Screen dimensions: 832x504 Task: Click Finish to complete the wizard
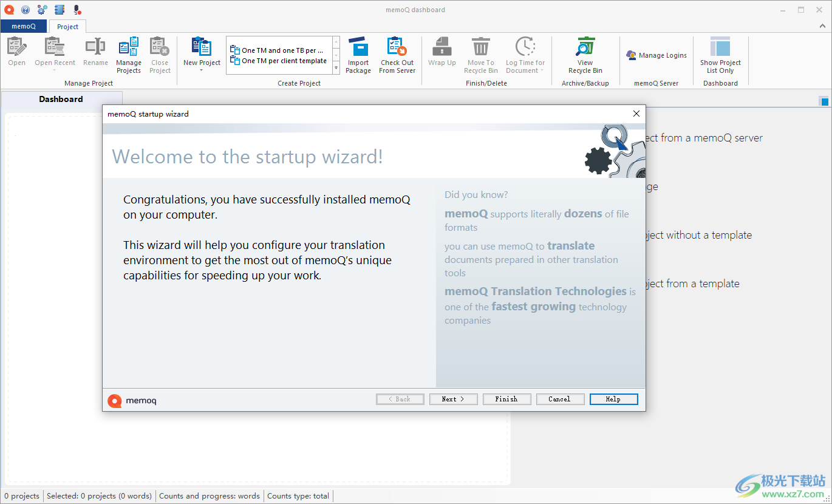506,399
